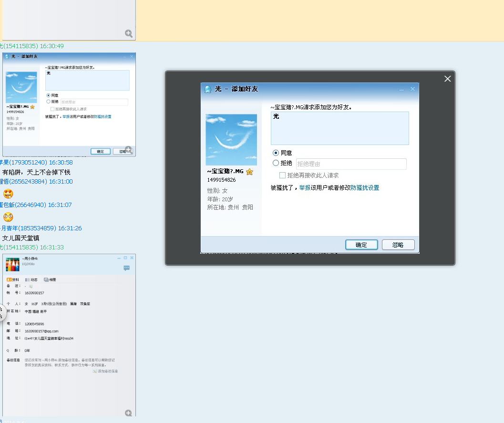Click the gold star beside ~宝宝猪?.MG in enlarged preview

249,172
